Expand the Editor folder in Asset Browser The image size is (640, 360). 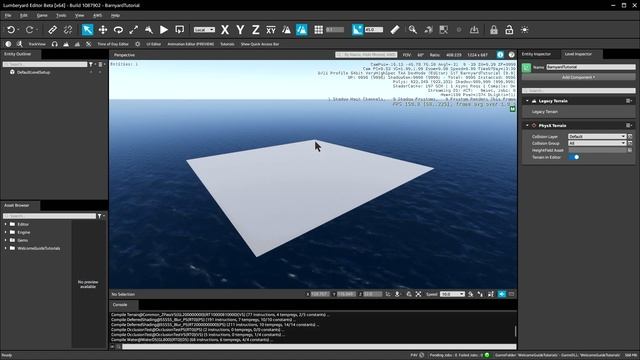tap(5, 224)
